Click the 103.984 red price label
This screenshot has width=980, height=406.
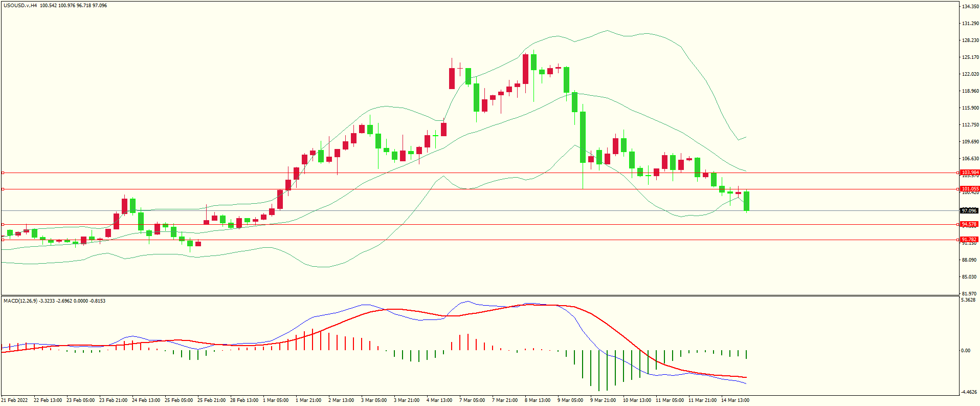point(969,173)
